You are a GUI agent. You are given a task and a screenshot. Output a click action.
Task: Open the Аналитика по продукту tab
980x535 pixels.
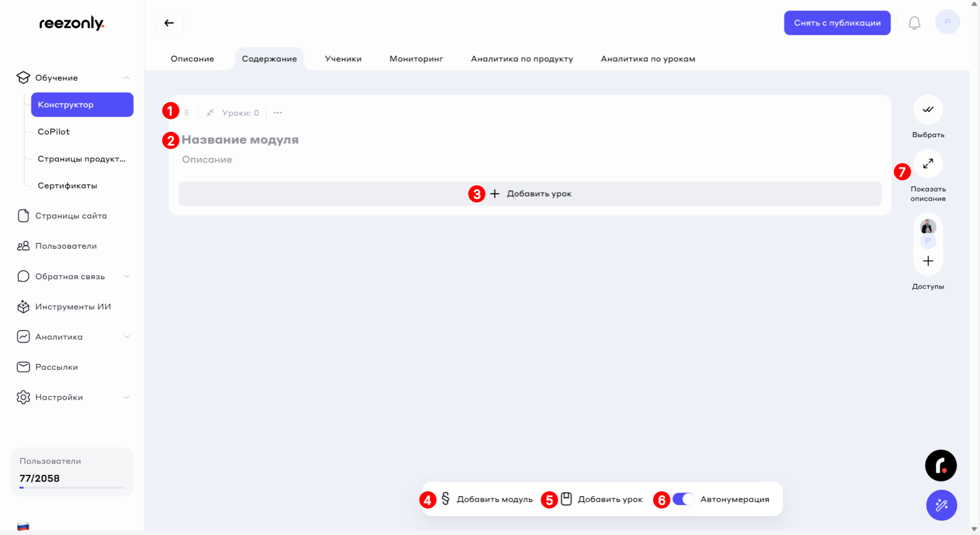(522, 59)
